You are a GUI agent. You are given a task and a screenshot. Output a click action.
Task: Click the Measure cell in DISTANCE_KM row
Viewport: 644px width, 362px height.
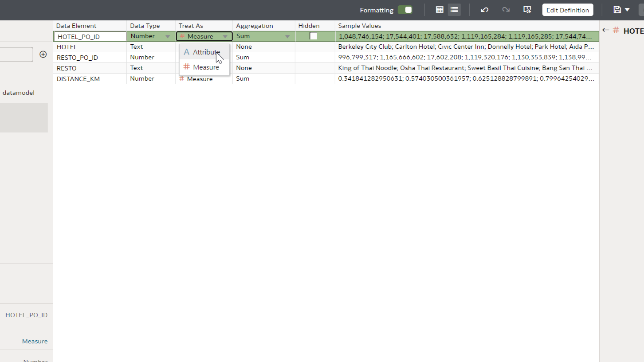[x=200, y=79]
